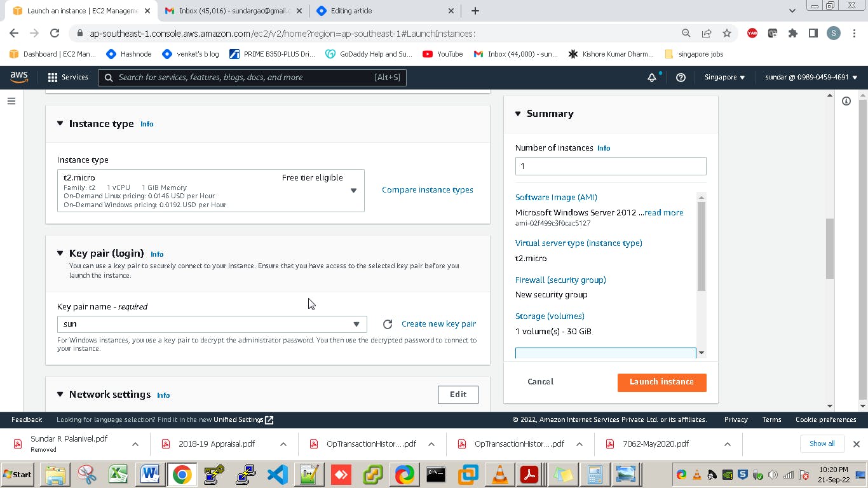Open Info link beside Key pair (login)
868x488 pixels.
[x=157, y=254]
